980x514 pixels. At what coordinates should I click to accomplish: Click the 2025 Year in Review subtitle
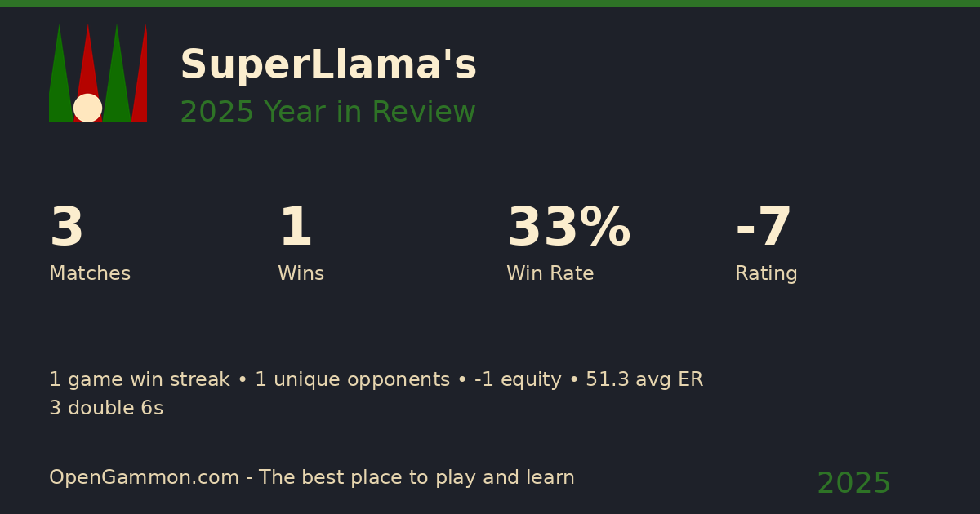click(327, 113)
